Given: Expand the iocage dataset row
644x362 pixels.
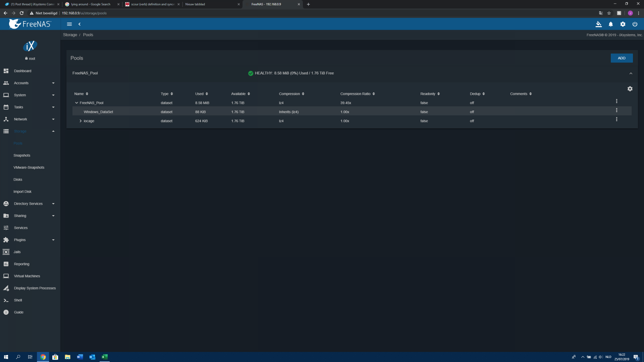Looking at the screenshot, I should (80, 121).
